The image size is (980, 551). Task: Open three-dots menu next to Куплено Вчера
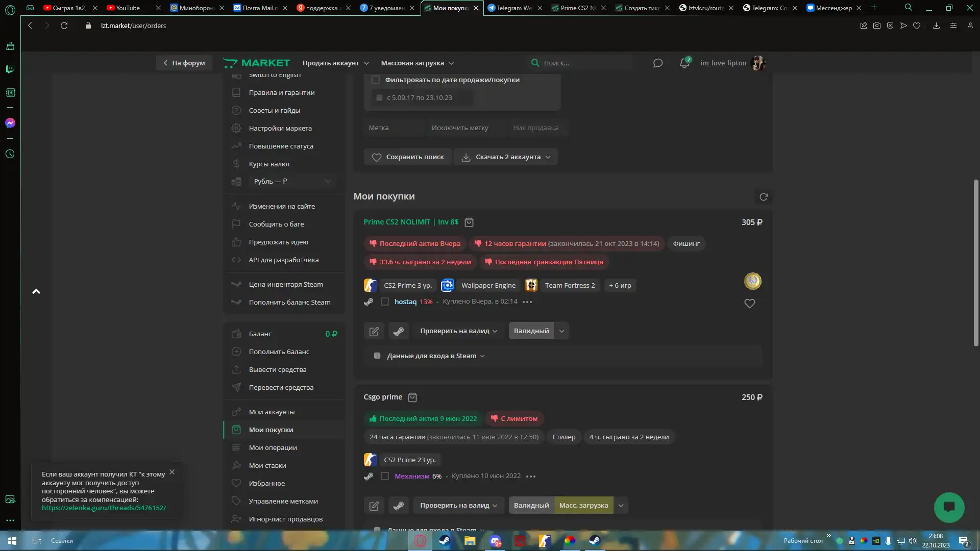527,302
